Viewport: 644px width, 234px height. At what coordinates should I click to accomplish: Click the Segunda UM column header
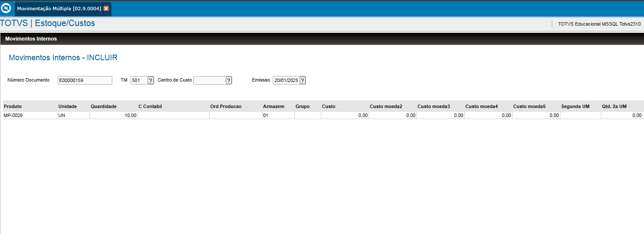(x=580, y=106)
